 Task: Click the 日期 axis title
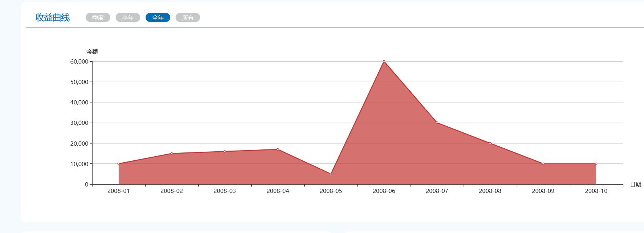tap(636, 184)
